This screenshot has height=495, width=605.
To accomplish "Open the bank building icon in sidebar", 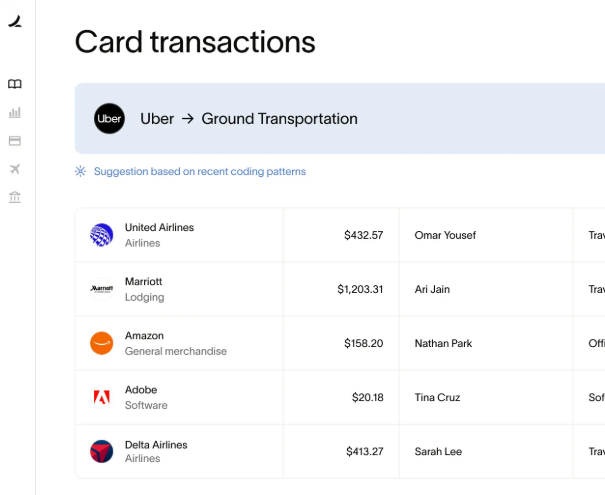I will (x=15, y=197).
